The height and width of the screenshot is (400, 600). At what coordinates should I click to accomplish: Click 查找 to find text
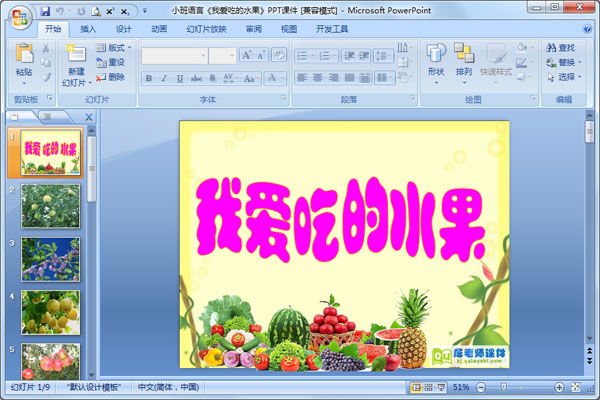(x=561, y=48)
